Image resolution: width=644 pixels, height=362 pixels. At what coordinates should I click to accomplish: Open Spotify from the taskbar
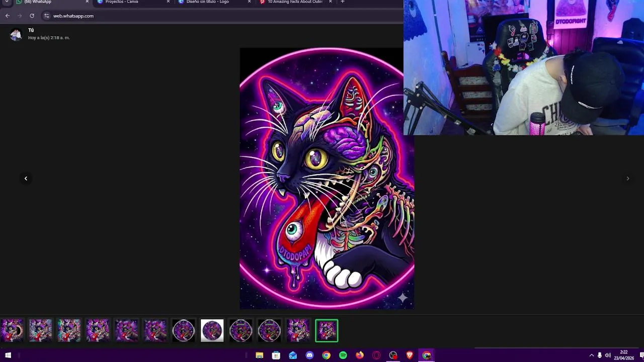coord(343,355)
